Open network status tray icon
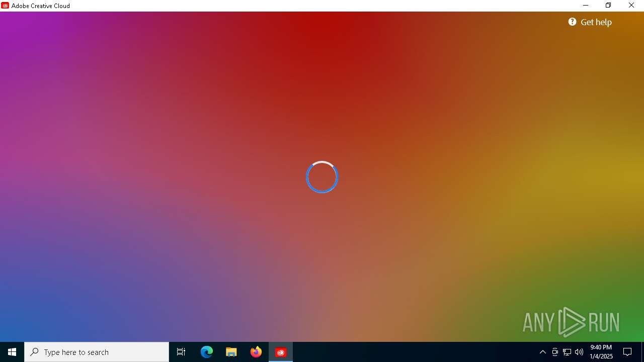 click(x=567, y=352)
